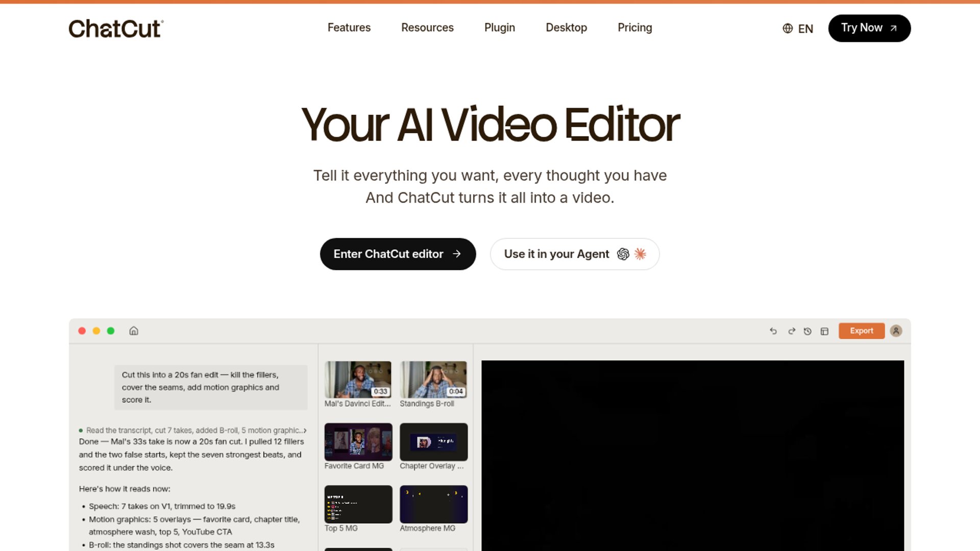Click the 'Cut this into a 20s fan edit' message
980x551 pixels.
pyautogui.click(x=211, y=387)
